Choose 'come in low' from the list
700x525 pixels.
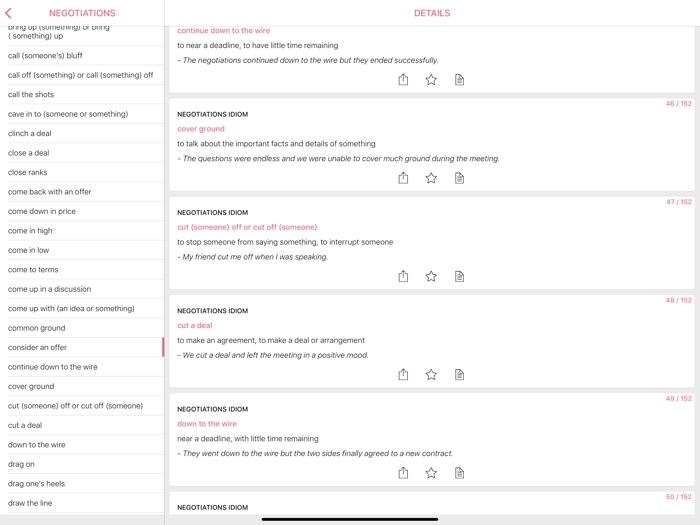point(82,250)
